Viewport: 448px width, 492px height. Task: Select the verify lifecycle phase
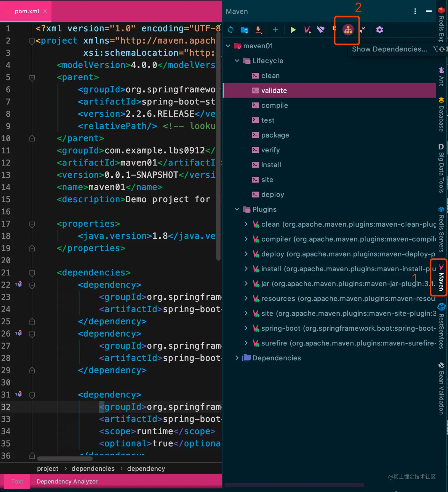(329, 150)
